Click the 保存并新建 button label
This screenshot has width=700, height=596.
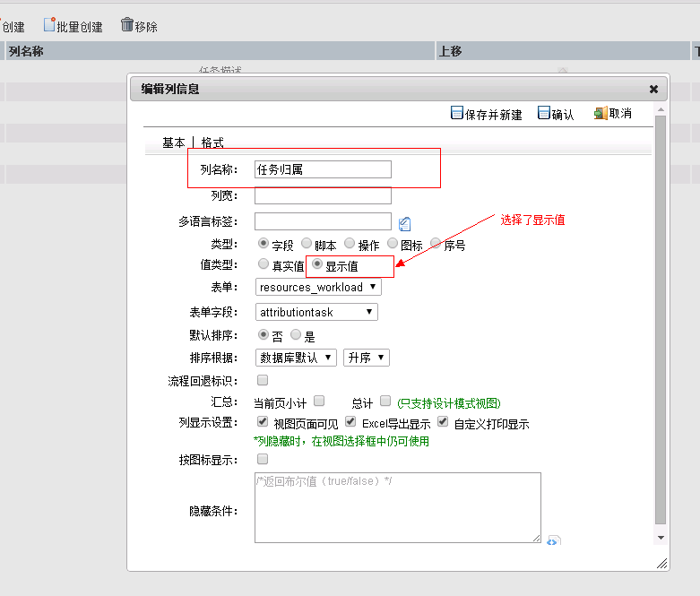coord(493,115)
